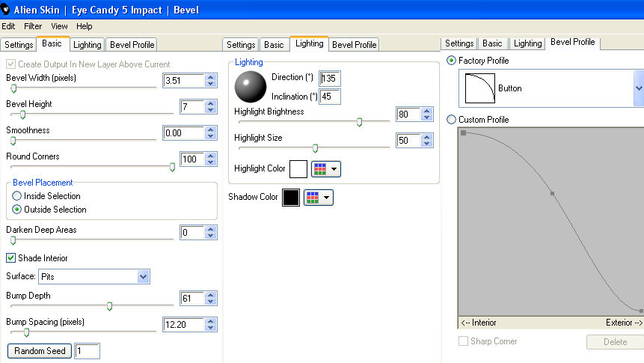This screenshot has height=363, width=644.
Task: Switch to Settings tab in left panel
Action: 19,44
